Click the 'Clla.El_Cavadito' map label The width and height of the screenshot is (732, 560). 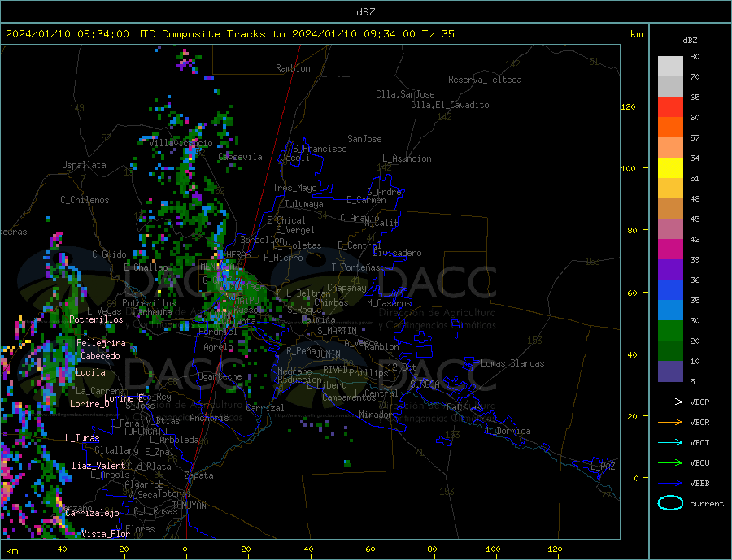450,105
